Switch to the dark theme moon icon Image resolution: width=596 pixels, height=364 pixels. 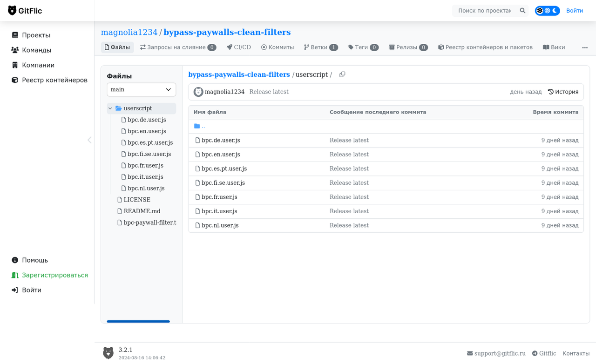pyautogui.click(x=555, y=11)
